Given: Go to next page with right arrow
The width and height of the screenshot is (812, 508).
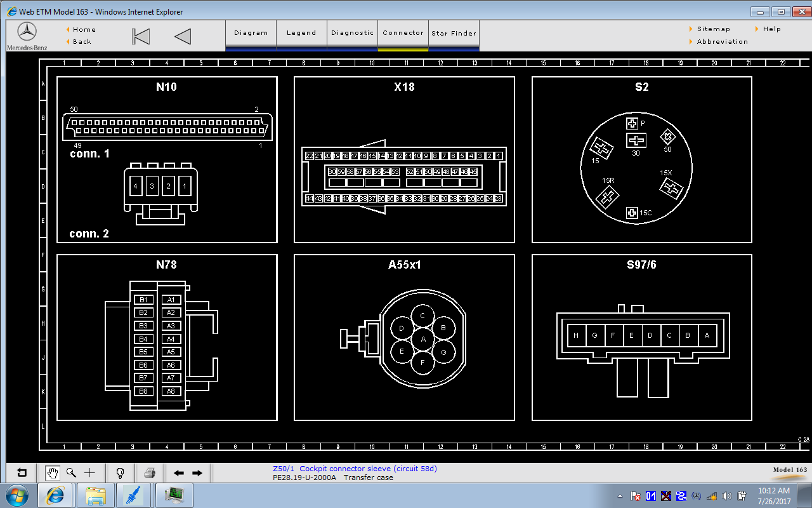Looking at the screenshot, I should point(197,473).
